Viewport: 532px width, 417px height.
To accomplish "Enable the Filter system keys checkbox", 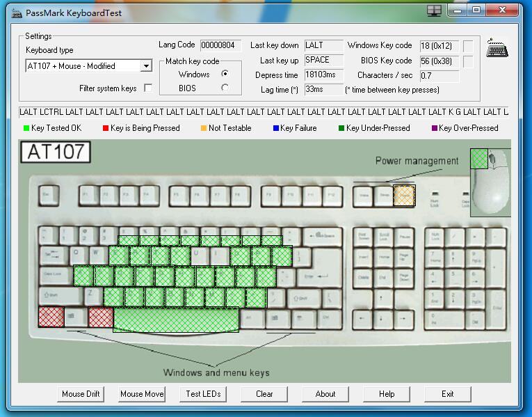I will point(148,88).
